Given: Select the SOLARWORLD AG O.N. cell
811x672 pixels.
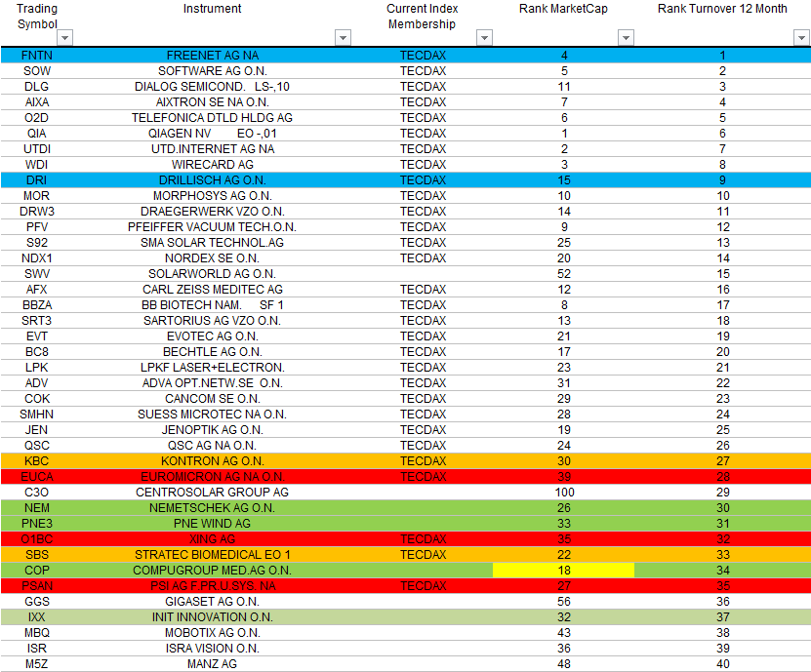Looking at the screenshot, I should pos(213,273).
